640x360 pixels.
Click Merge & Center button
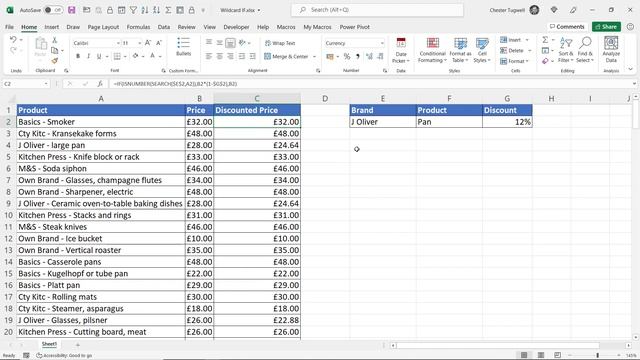[287, 56]
